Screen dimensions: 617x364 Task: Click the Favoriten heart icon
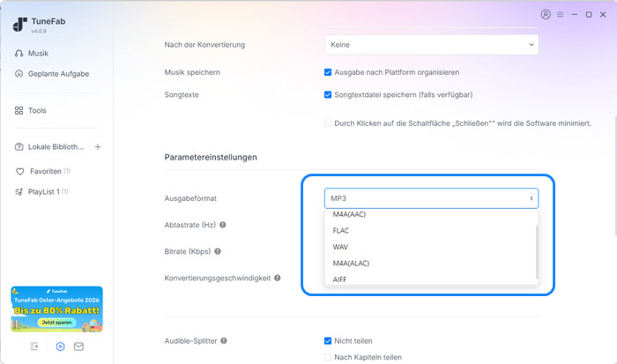[x=19, y=172]
